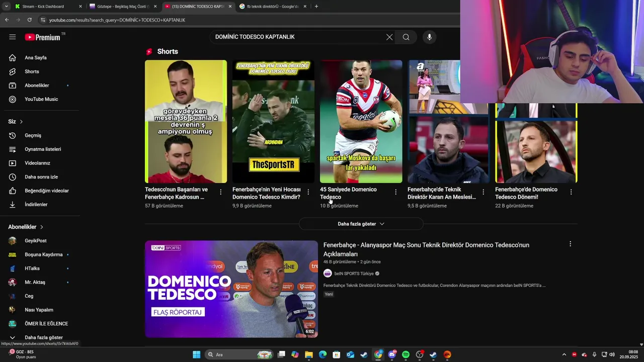This screenshot has height=362, width=644.
Task: Expand Daha fazla göster under Shorts
Action: tap(361, 224)
